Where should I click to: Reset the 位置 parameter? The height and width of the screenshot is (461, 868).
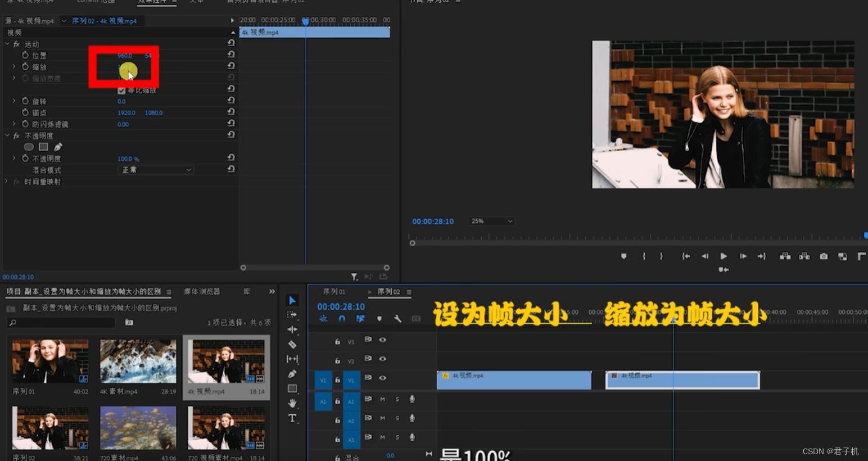click(x=231, y=55)
